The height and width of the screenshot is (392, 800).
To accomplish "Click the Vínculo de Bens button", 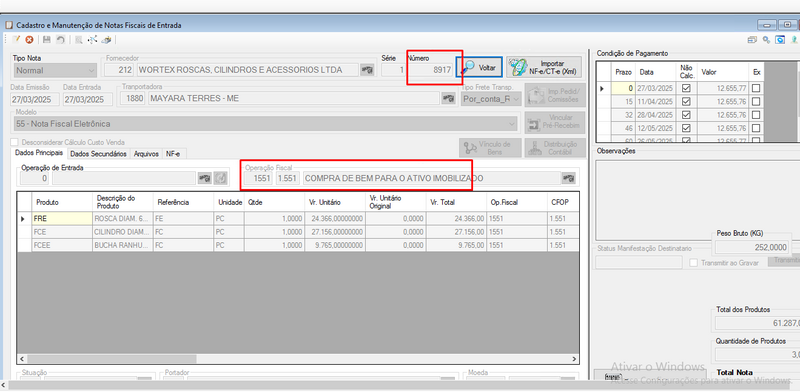I will 490,148.
